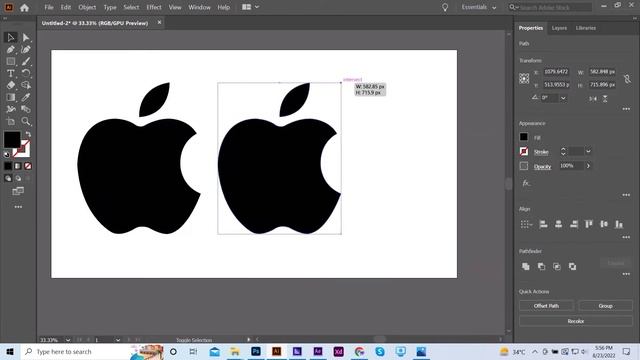Select the Rotate tool
The height and width of the screenshot is (360, 640).
click(x=26, y=73)
